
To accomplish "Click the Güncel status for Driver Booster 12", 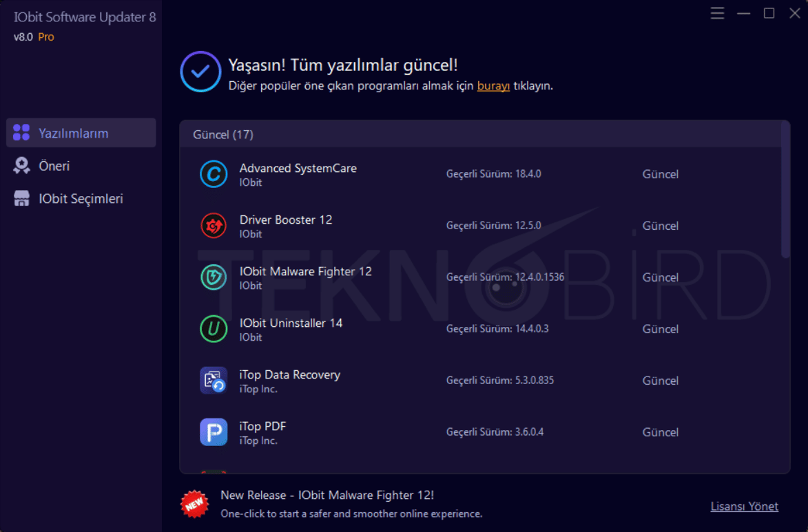I will pyautogui.click(x=660, y=226).
